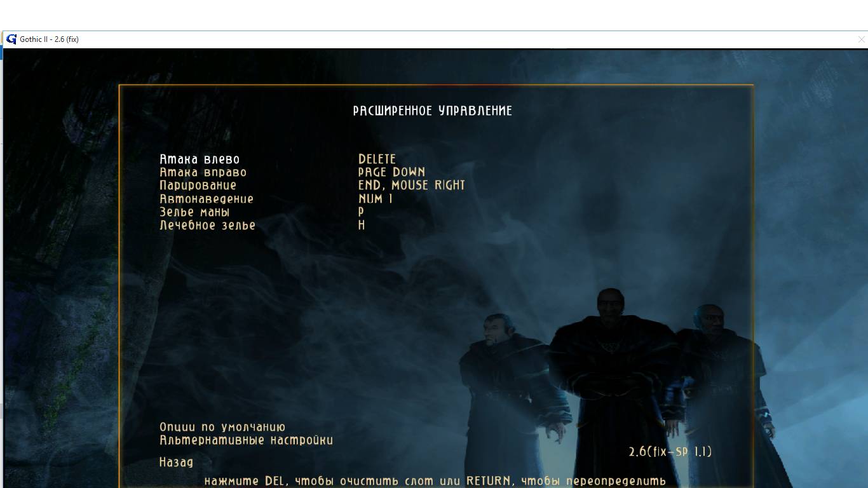Close the Gothic II window
The width and height of the screenshot is (868, 488).
coord(861,39)
